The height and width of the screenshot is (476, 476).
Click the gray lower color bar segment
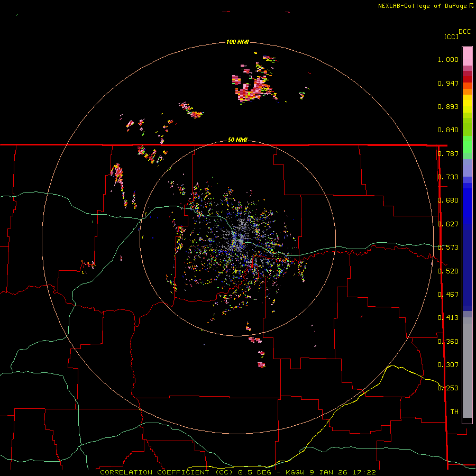[x=467, y=368]
